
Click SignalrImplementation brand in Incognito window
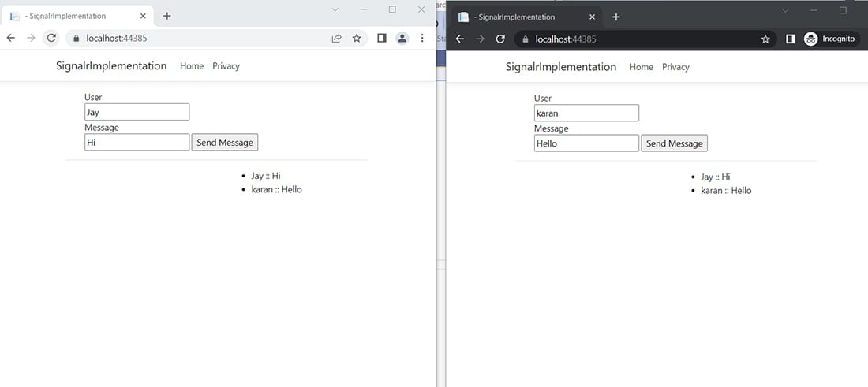point(561,67)
